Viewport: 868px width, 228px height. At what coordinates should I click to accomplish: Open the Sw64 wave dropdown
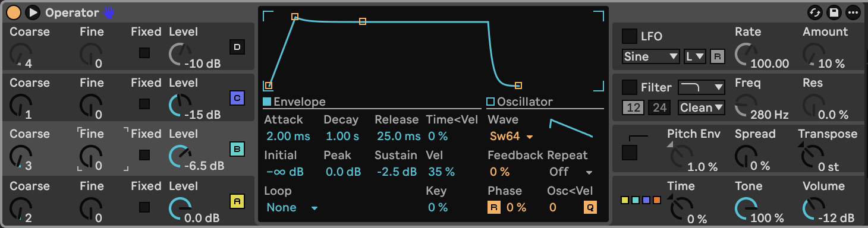511,137
